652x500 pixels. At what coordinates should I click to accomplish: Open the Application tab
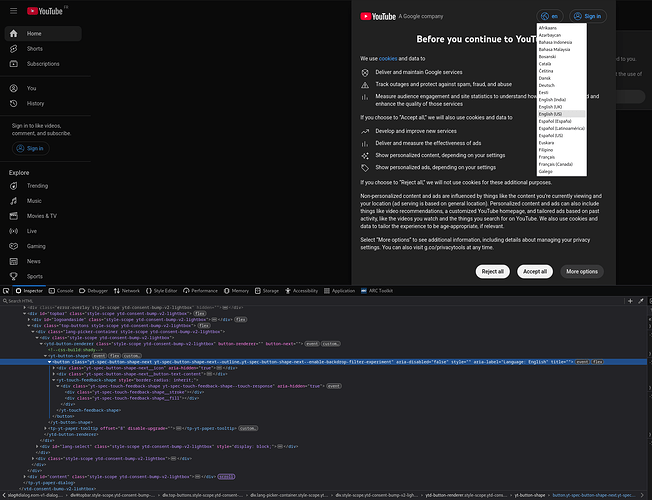click(340, 291)
